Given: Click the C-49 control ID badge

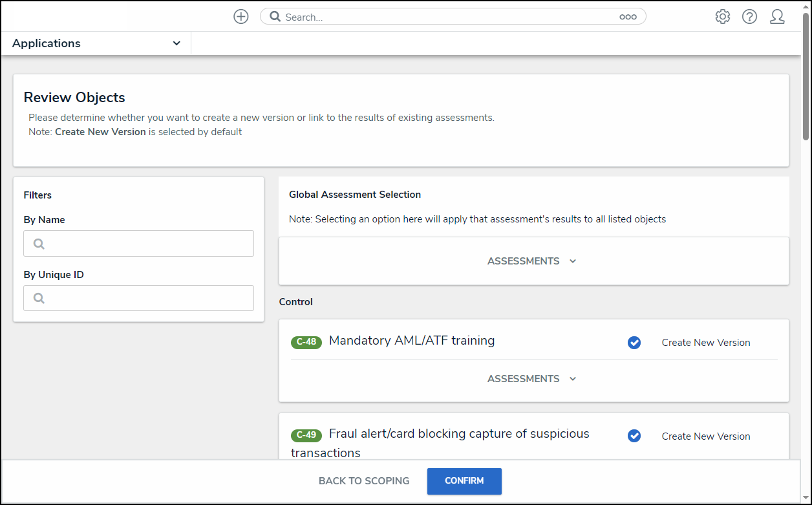Looking at the screenshot, I should tap(306, 435).
